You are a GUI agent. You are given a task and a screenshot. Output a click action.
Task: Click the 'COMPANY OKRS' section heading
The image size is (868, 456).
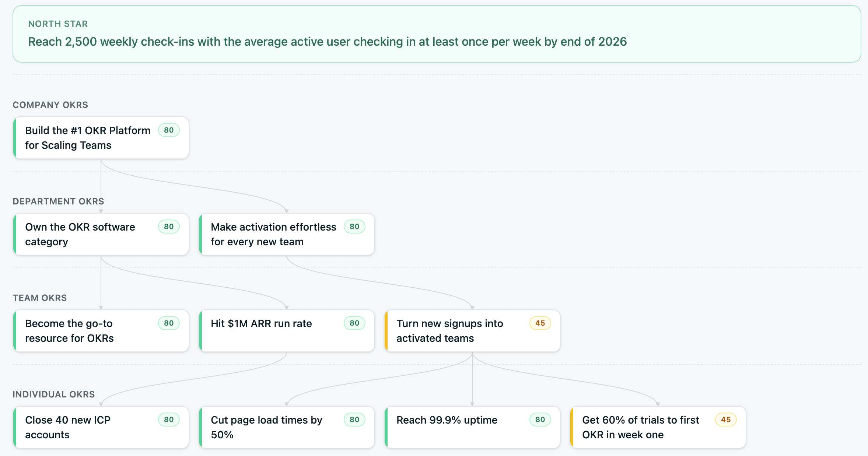pos(50,105)
